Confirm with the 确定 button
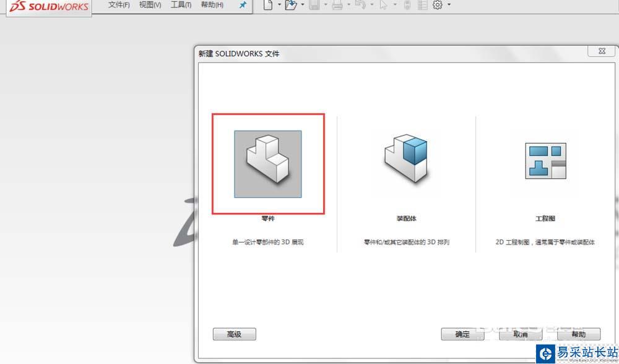 pos(462,334)
